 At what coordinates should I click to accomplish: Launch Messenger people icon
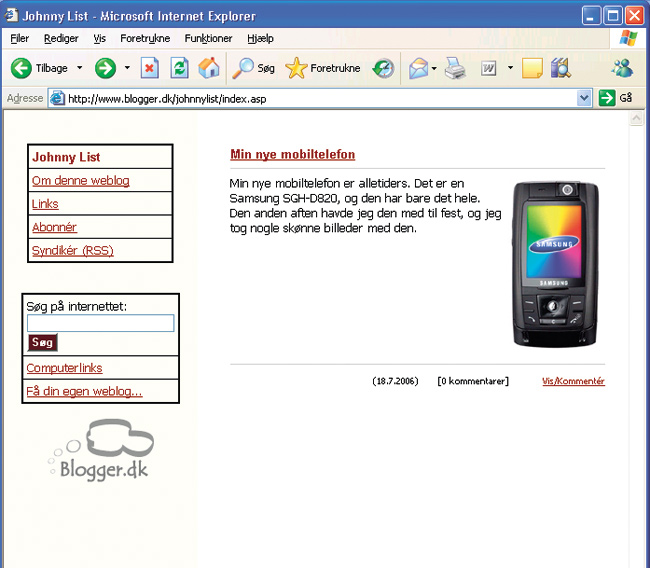click(622, 68)
